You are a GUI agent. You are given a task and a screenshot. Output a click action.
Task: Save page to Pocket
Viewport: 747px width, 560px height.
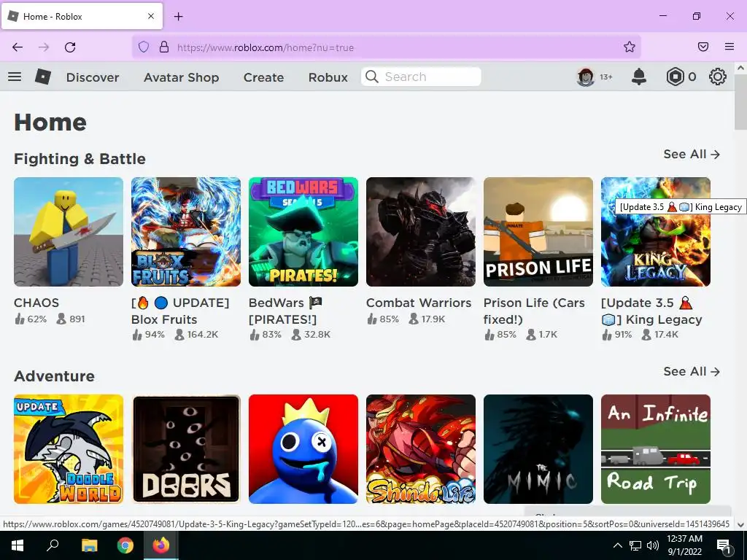coord(703,47)
